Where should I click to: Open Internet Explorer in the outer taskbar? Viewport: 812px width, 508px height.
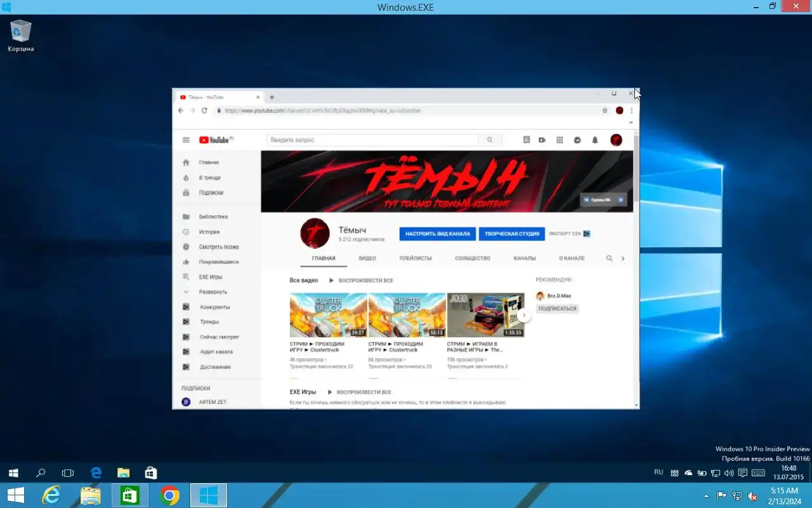pos(51,495)
